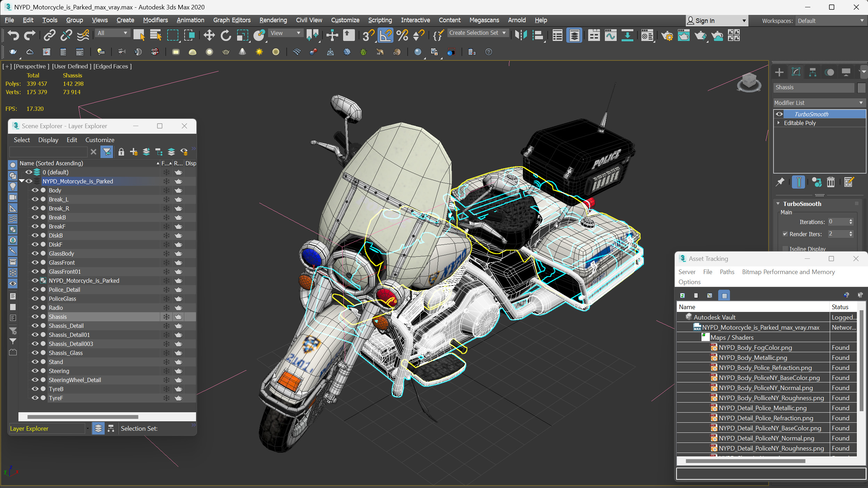This screenshot has height=488, width=868.
Task: Open the Curve Editor icon
Action: [610, 35]
